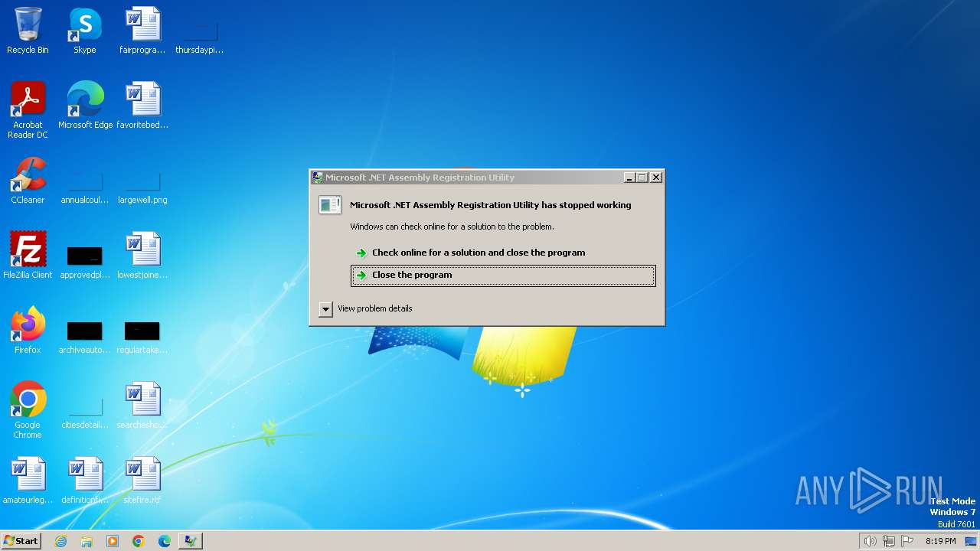Open the Start menu
The height and width of the screenshot is (551, 980).
click(21, 541)
